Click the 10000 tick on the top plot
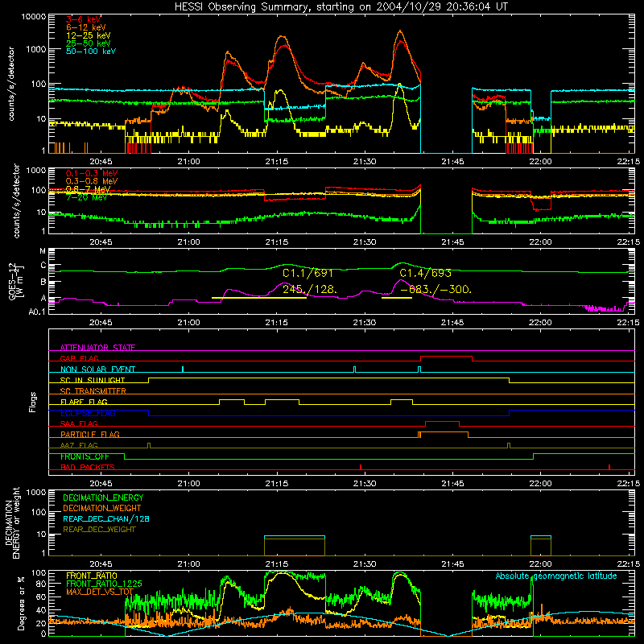The width and height of the screenshot is (644, 644). [x=34, y=17]
